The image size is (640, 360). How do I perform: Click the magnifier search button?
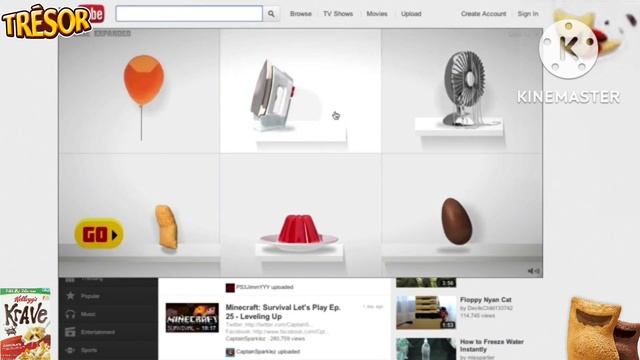(271, 14)
